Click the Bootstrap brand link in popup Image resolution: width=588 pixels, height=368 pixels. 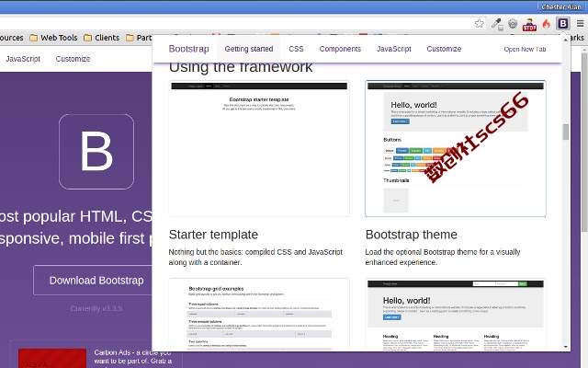pos(188,49)
